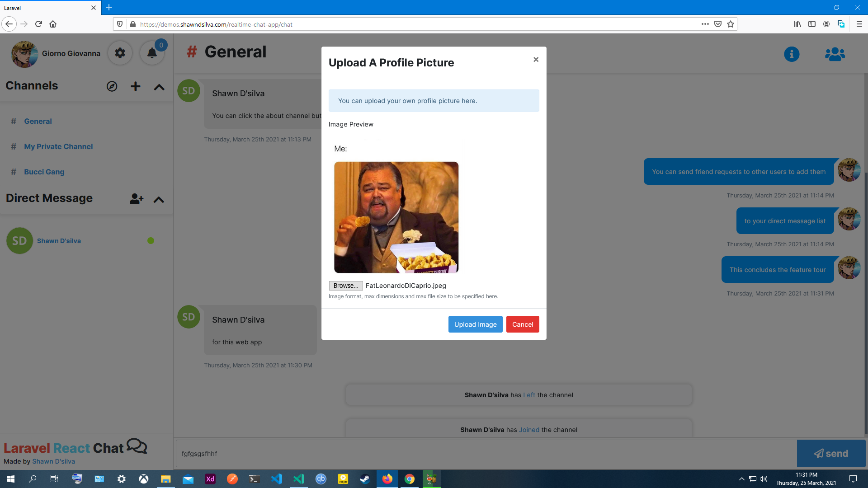
Task: Collapse the Direct Message section
Action: point(159,200)
